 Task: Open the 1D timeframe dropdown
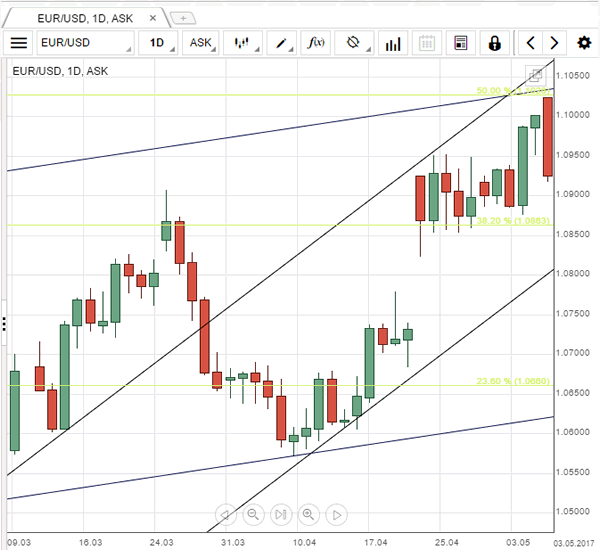pyautogui.click(x=158, y=43)
